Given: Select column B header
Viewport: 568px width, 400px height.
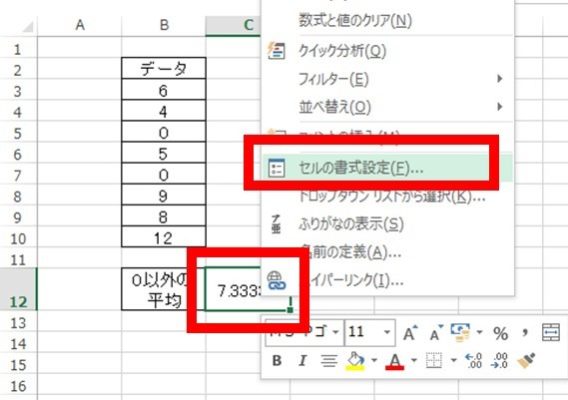Looking at the screenshot, I should click(x=164, y=25).
